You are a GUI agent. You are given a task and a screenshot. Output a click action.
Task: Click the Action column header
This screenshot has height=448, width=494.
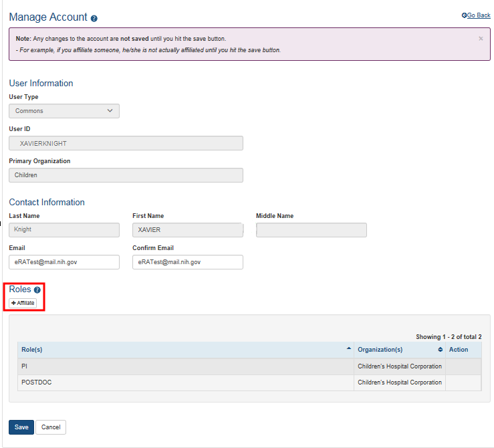(x=459, y=350)
